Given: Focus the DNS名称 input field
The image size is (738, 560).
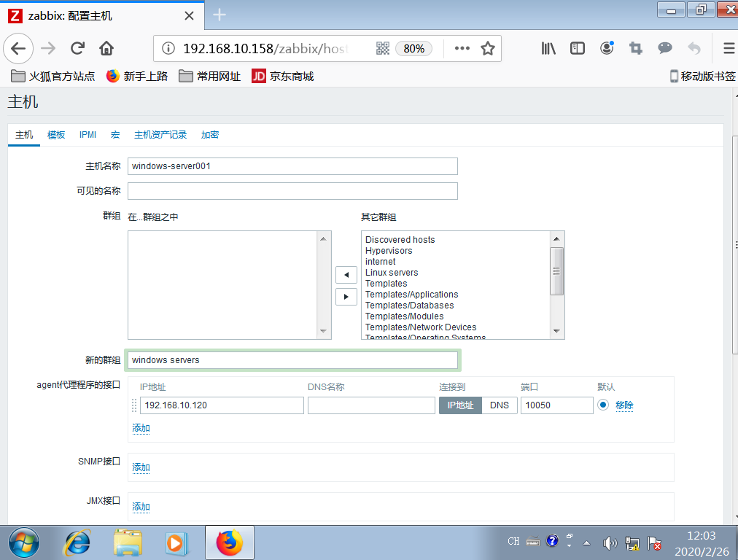Looking at the screenshot, I should [371, 405].
